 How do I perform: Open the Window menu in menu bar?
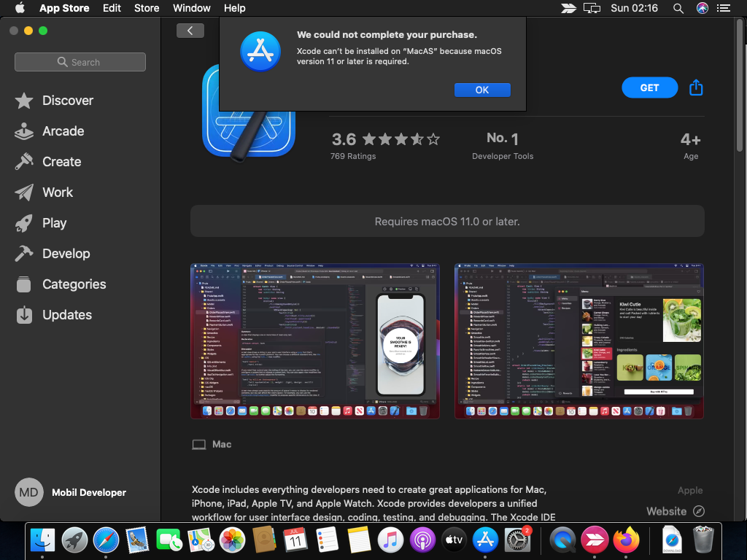coord(191,8)
